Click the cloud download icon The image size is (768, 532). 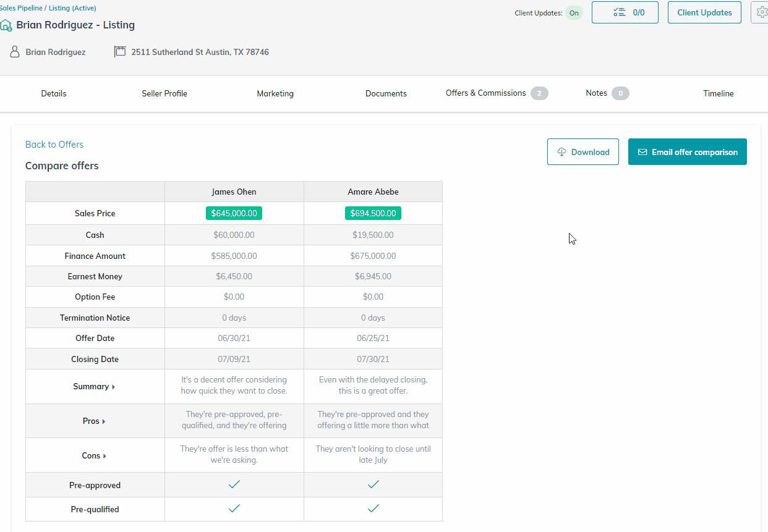pos(561,152)
